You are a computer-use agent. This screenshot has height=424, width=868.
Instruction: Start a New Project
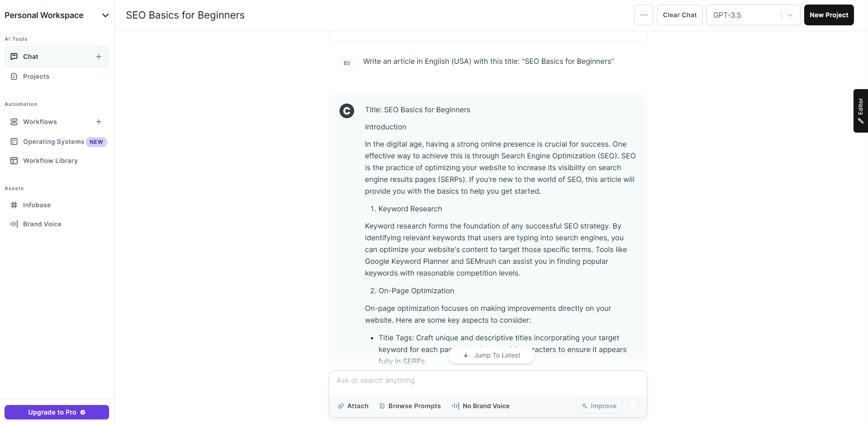click(x=829, y=15)
